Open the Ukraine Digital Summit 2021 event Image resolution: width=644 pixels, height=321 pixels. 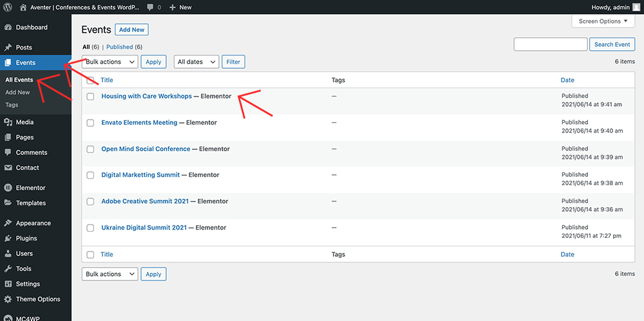(144, 228)
